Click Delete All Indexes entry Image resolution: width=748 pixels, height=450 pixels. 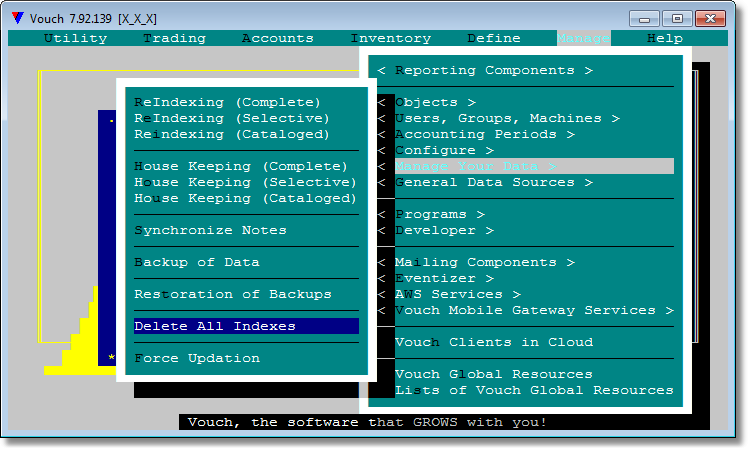pos(246,326)
